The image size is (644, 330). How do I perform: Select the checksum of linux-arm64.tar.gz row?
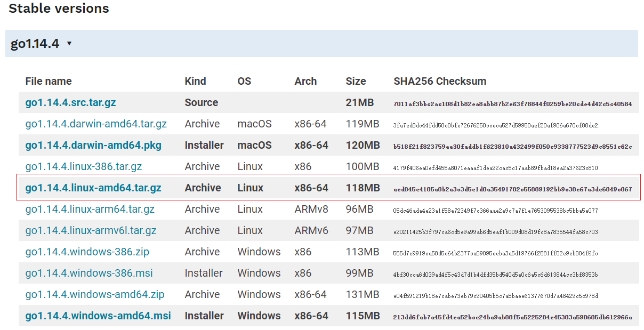[496, 211]
